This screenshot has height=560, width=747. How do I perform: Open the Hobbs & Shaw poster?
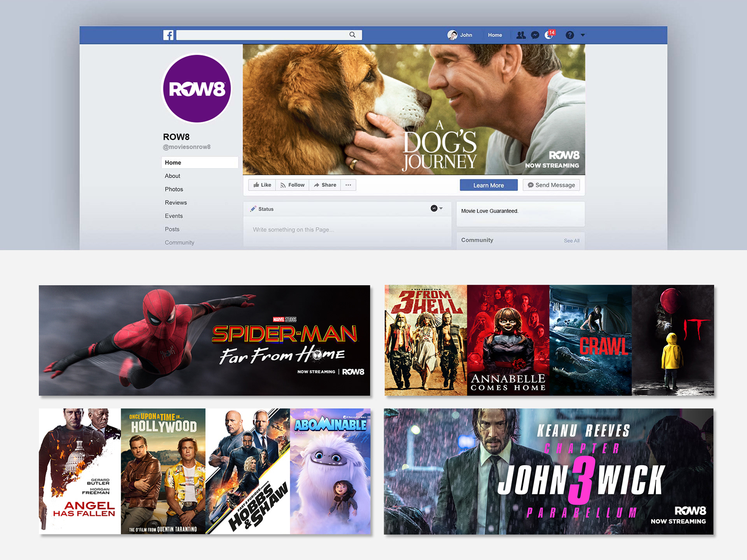[x=248, y=471]
